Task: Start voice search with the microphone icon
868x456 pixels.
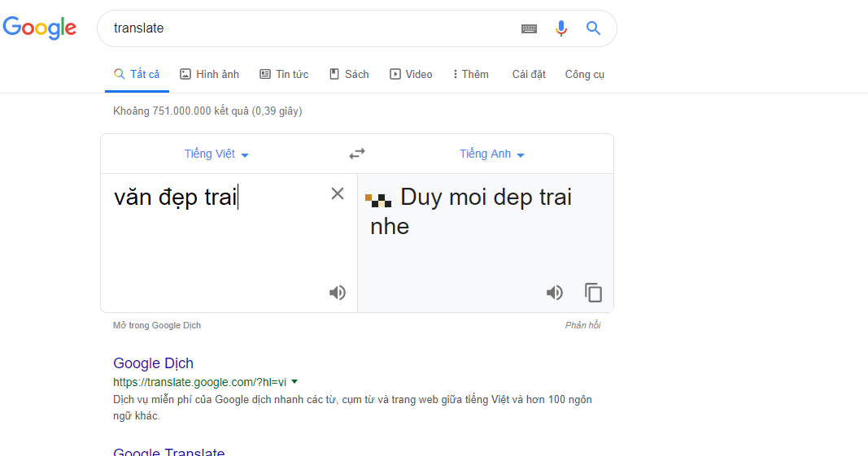Action: pos(560,28)
